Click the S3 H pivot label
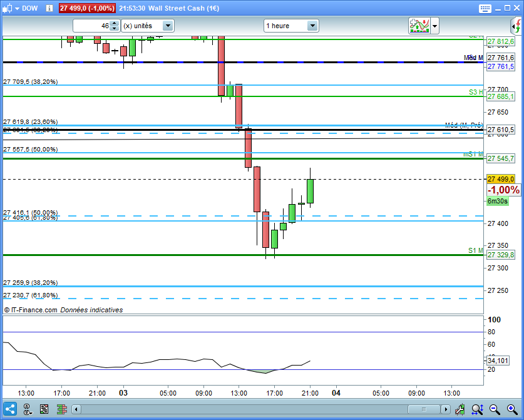 click(x=476, y=92)
